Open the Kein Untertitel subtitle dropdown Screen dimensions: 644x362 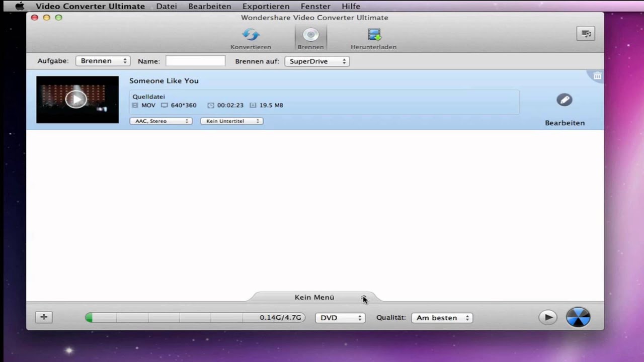pyautogui.click(x=232, y=121)
